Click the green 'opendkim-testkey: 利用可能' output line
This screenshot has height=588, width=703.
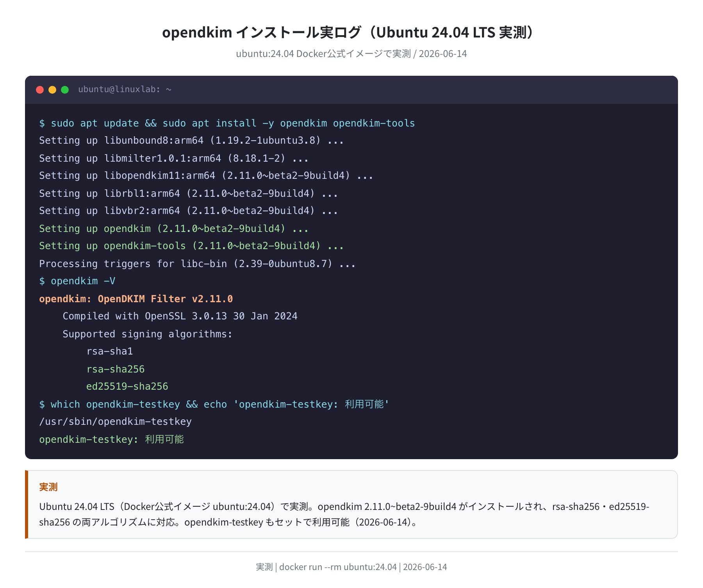click(x=112, y=439)
